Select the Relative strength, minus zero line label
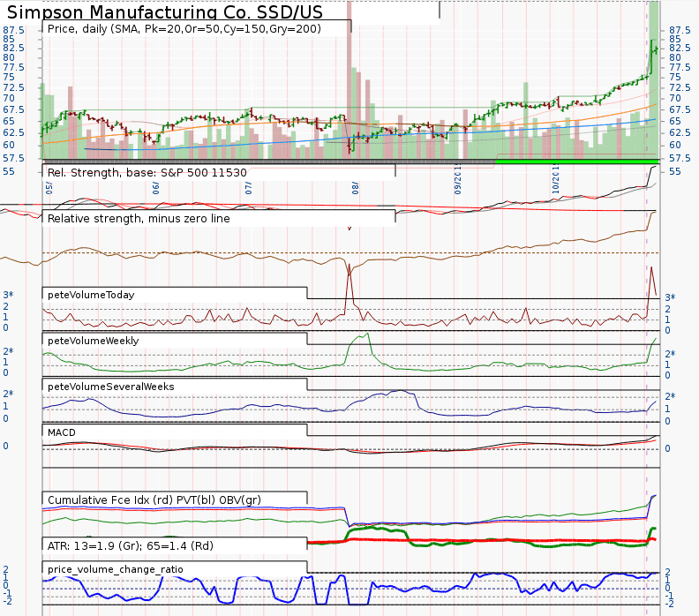The width and height of the screenshot is (699, 616). coord(139,218)
